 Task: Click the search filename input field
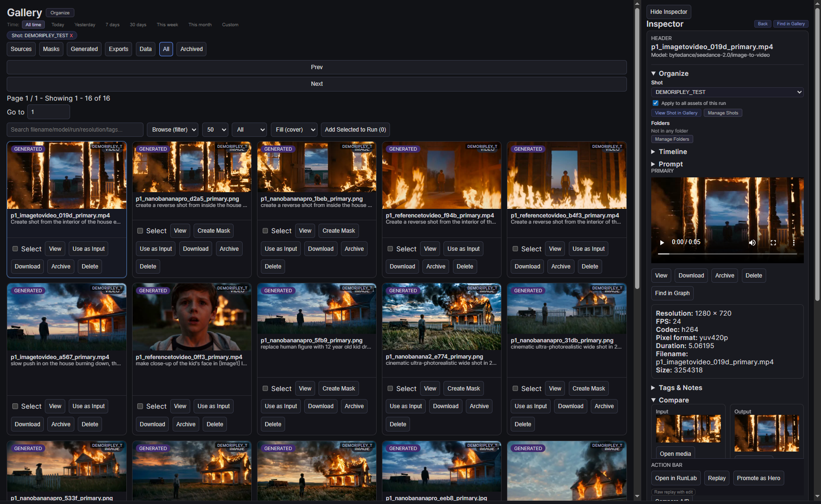point(75,130)
